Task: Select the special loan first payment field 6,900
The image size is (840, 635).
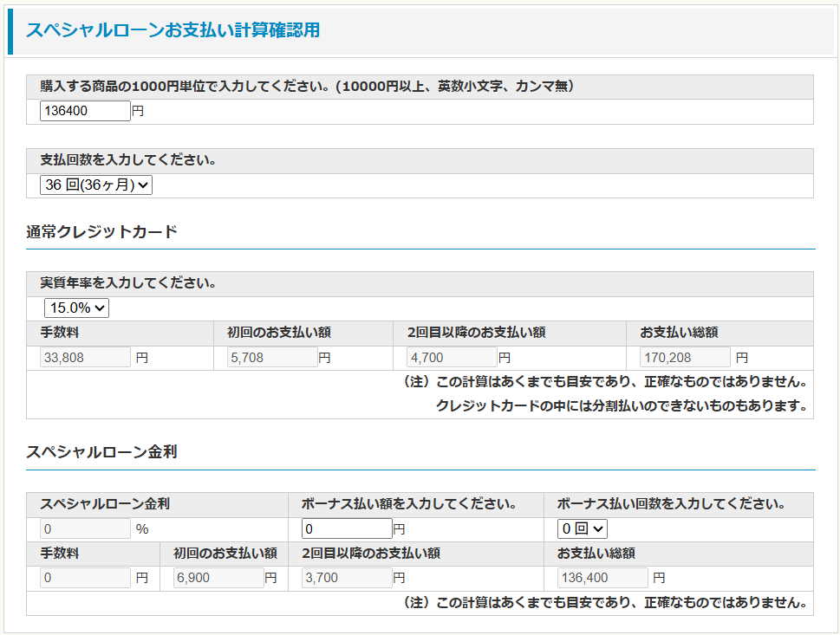Action: point(218,578)
